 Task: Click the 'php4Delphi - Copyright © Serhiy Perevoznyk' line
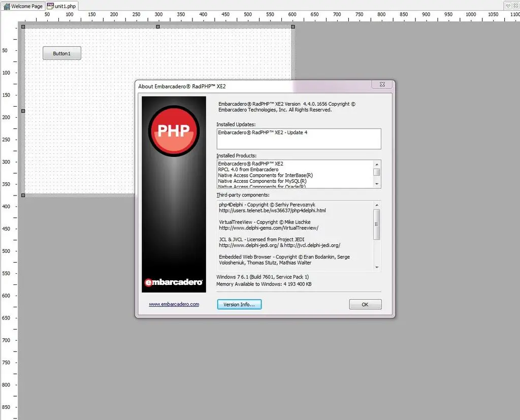click(267, 205)
